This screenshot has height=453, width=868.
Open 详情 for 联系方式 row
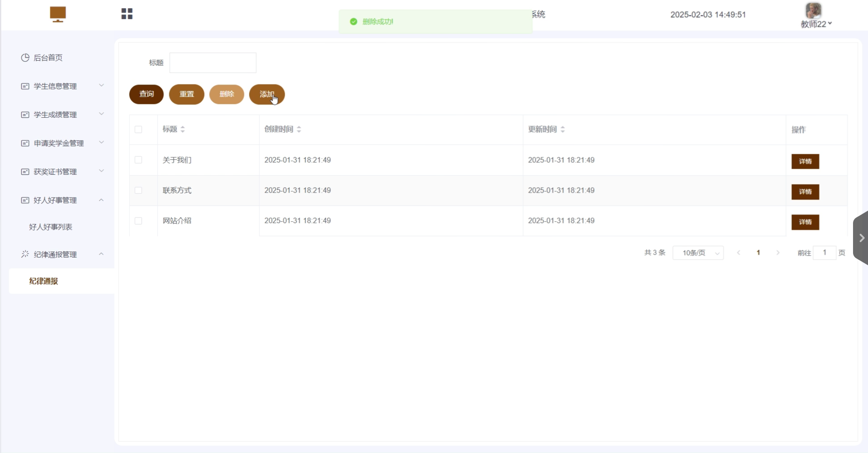[x=805, y=192]
